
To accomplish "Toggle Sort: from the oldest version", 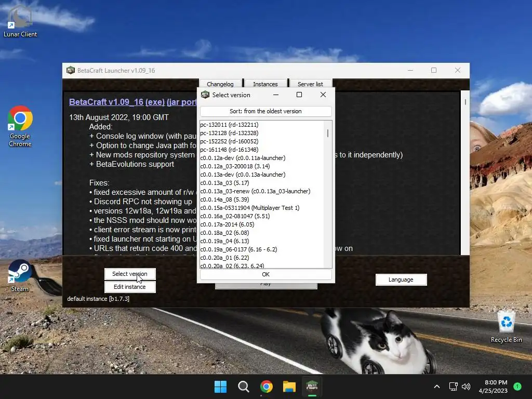I will point(265,111).
